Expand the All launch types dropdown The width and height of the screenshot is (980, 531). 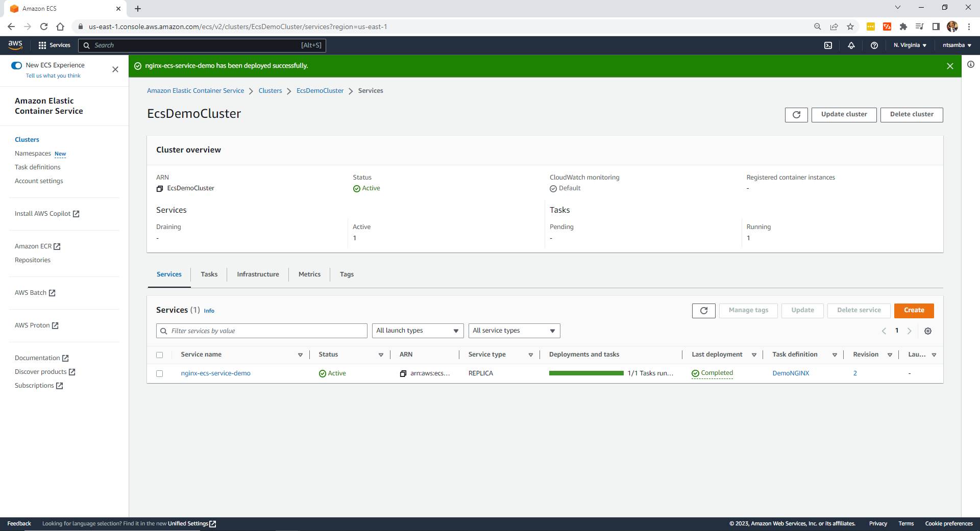(x=418, y=331)
